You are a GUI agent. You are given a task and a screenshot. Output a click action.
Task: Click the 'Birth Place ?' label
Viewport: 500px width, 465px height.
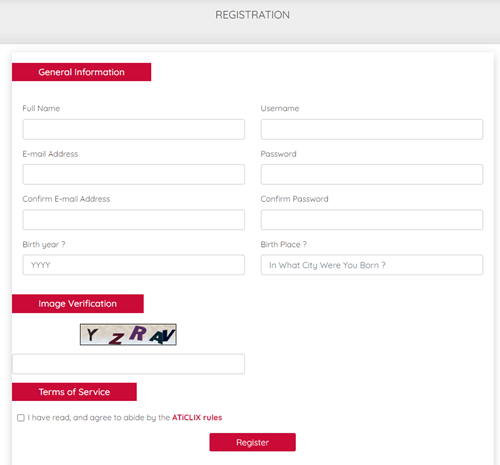(283, 244)
